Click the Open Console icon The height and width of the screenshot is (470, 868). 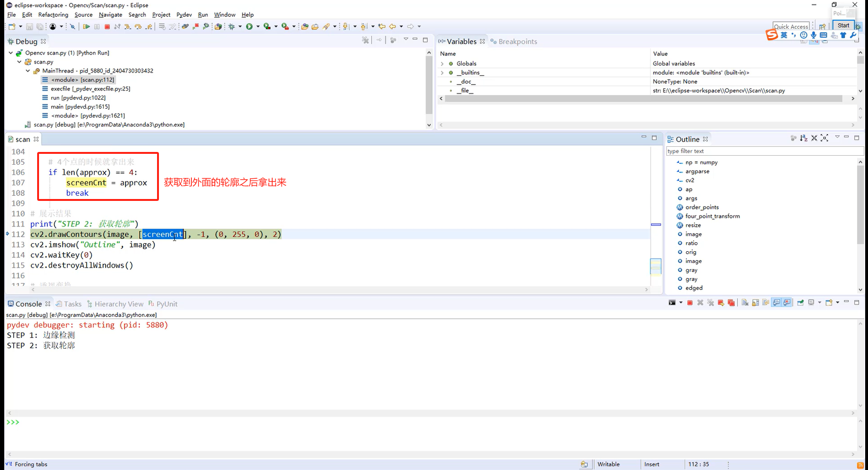point(829,303)
